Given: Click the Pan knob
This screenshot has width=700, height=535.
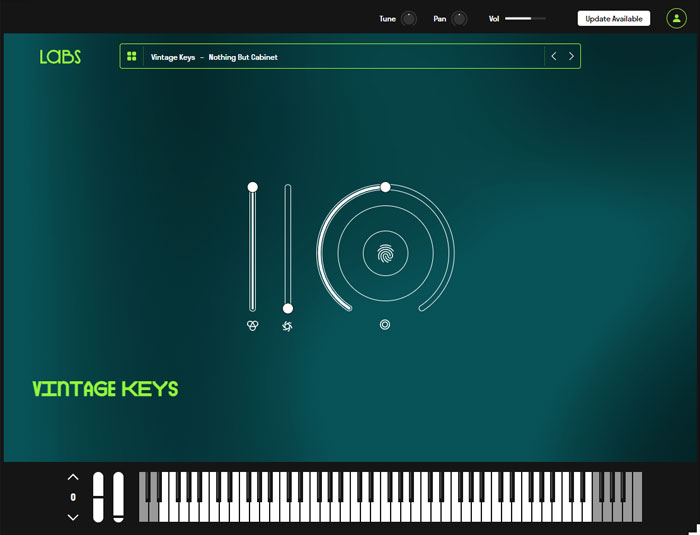Looking at the screenshot, I should click(x=459, y=19).
